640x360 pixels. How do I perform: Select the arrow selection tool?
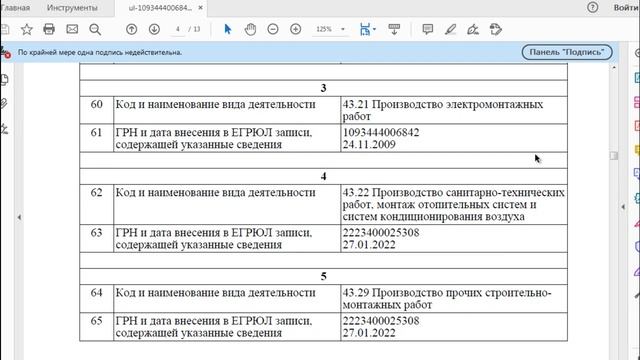pyautogui.click(x=228, y=29)
